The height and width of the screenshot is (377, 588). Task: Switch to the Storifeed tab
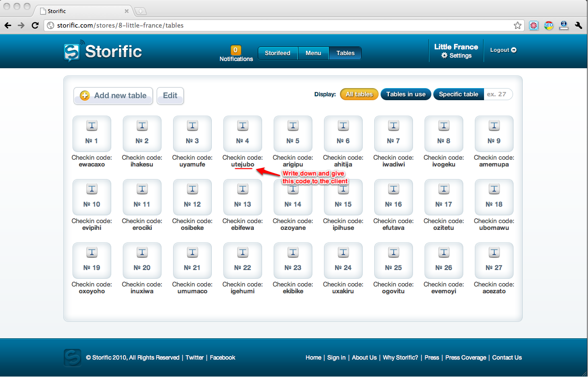click(x=278, y=53)
